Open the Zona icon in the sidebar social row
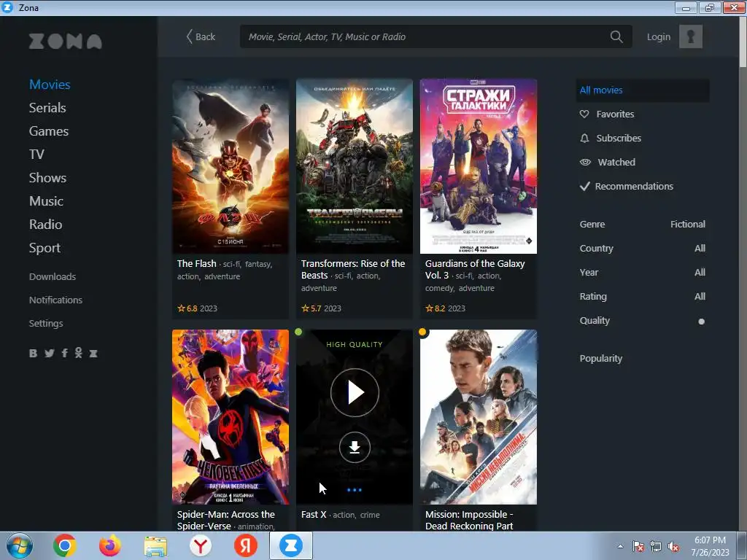This screenshot has width=747, height=560. pos(93,353)
